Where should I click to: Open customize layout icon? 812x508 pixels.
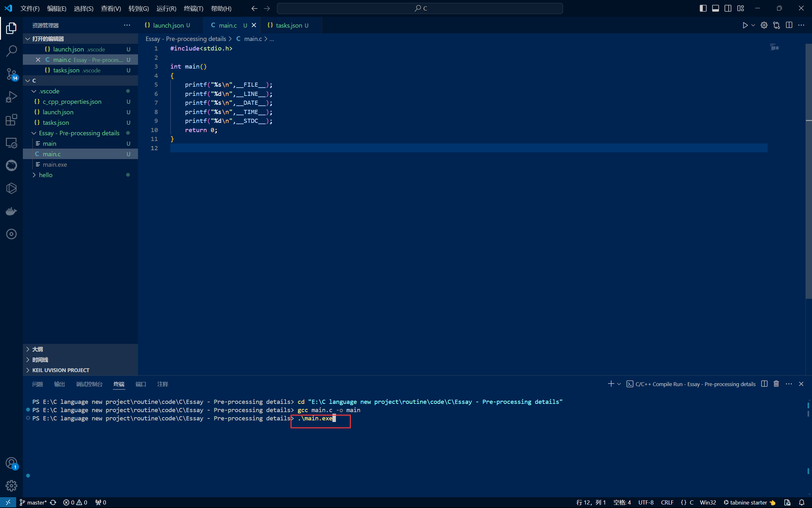[741, 8]
